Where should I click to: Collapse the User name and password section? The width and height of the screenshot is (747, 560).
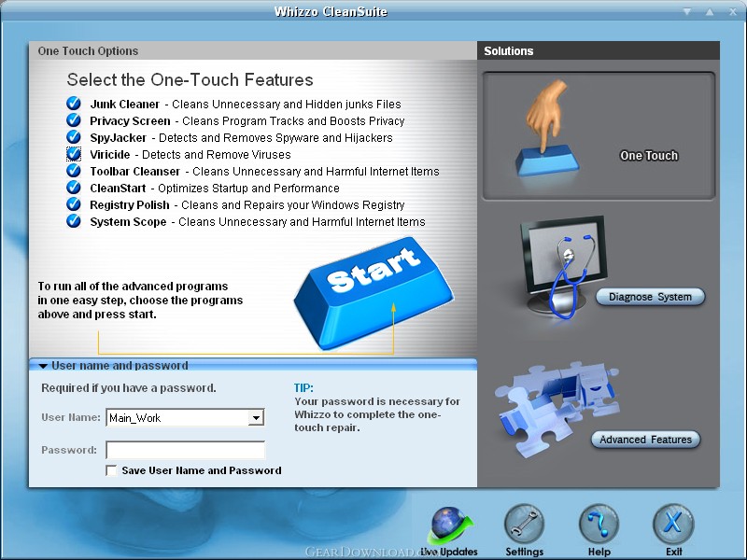point(43,366)
